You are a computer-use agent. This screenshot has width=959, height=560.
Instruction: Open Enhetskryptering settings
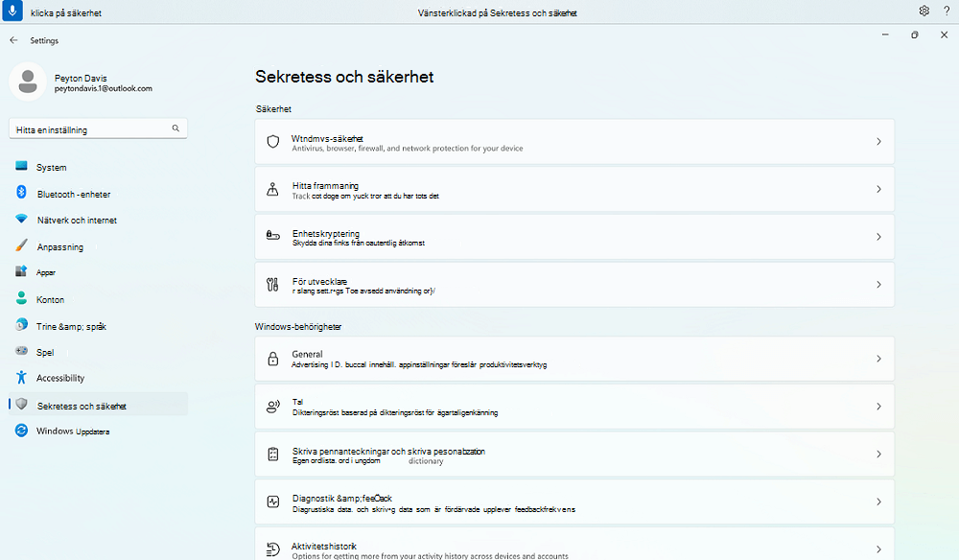574,237
